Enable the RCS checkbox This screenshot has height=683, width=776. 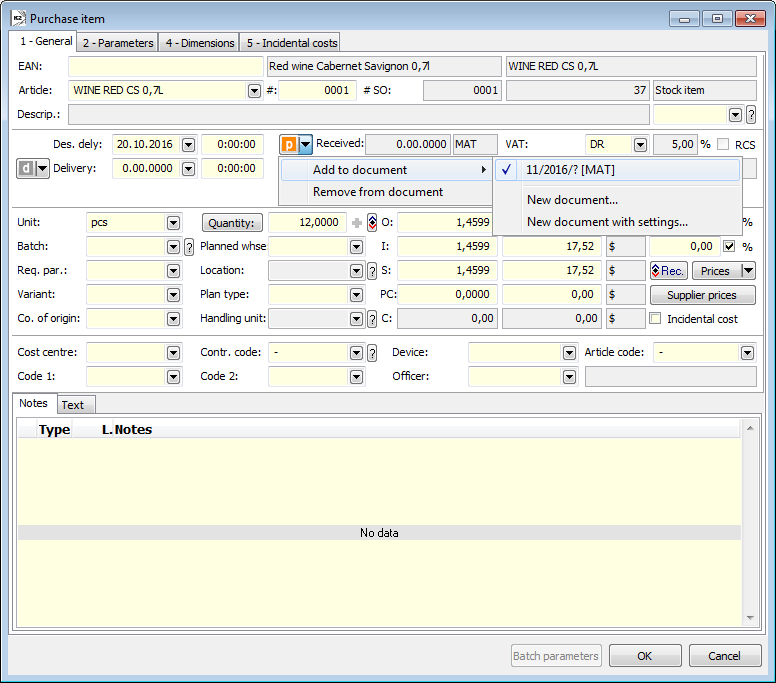(723, 145)
